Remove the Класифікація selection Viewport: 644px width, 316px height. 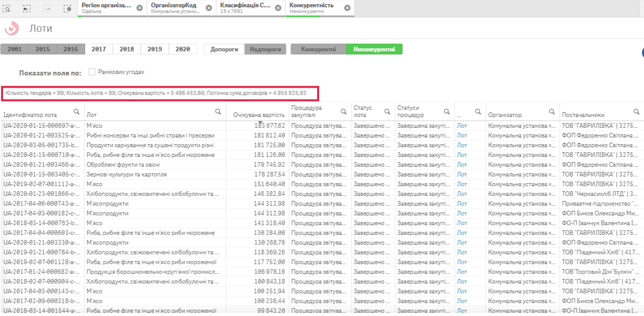[x=278, y=8]
